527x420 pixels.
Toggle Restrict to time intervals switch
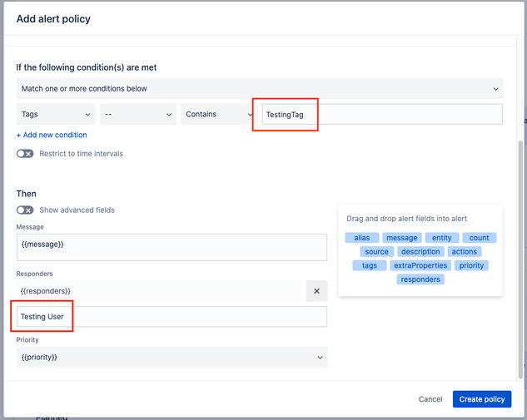(x=25, y=153)
